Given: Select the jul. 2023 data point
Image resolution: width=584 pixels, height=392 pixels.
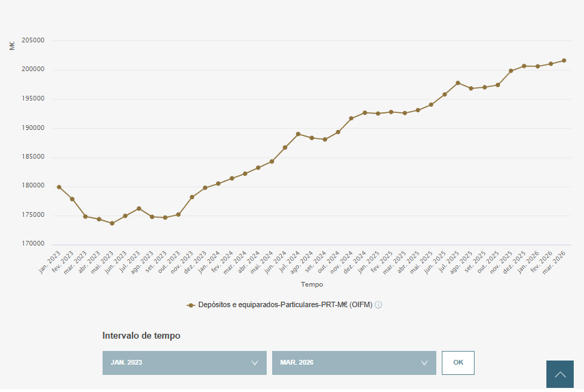Looking at the screenshot, I should pyautogui.click(x=139, y=209).
